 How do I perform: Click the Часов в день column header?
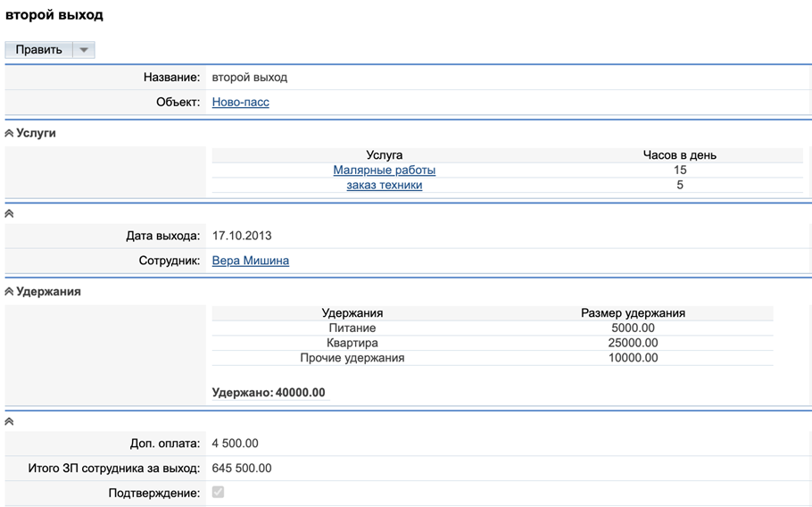[x=679, y=155]
